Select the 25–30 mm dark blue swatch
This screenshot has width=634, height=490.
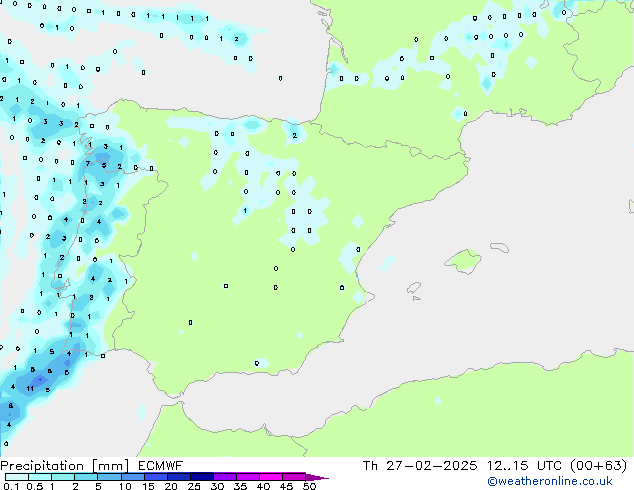(x=201, y=477)
